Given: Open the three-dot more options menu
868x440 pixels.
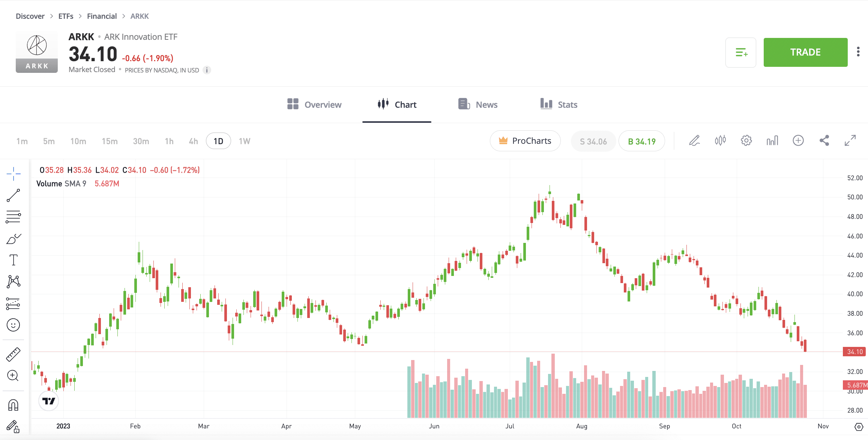Looking at the screenshot, I should point(858,52).
